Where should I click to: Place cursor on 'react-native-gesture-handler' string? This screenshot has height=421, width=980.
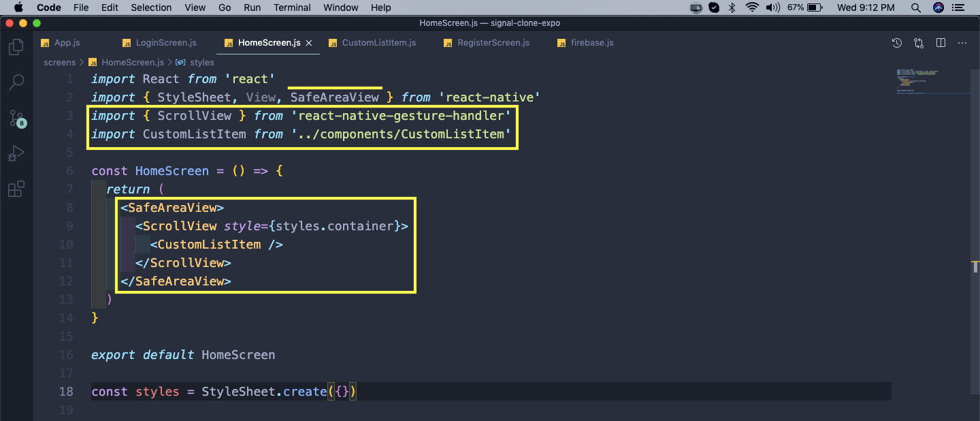tap(401, 116)
